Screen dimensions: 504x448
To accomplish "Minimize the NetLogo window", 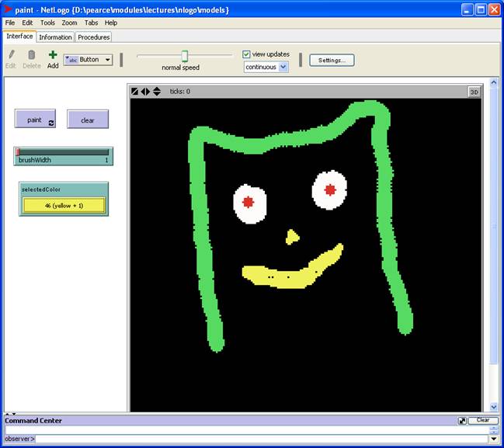I will pos(467,10).
